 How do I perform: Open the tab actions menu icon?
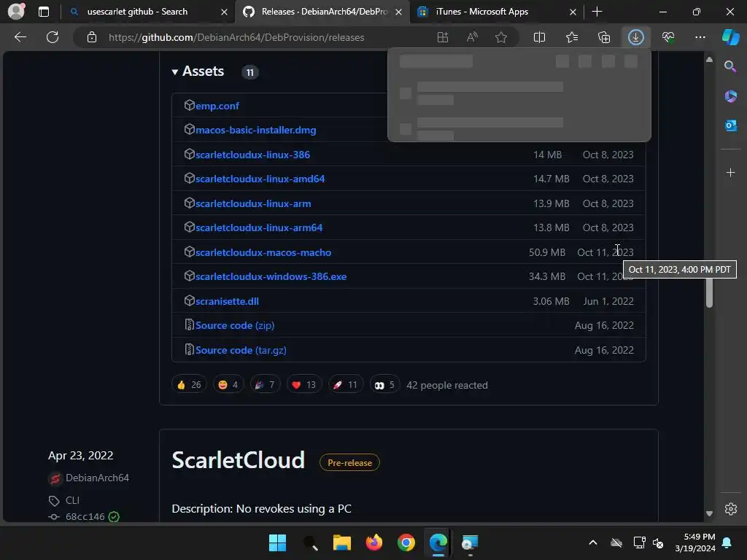[x=44, y=12]
